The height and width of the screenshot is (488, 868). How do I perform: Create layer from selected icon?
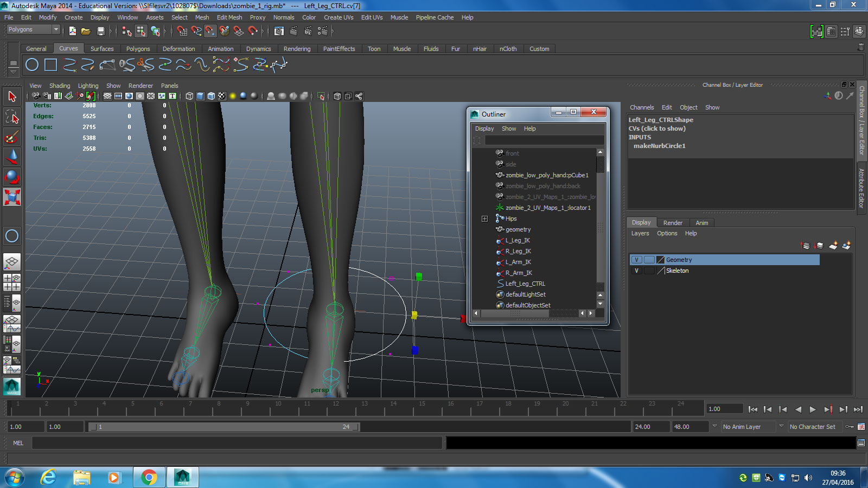click(846, 246)
